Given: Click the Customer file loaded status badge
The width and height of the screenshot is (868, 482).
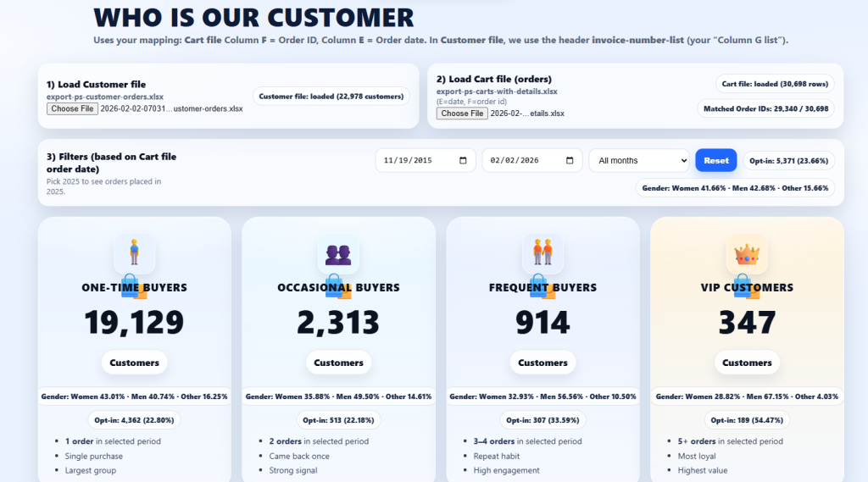Looking at the screenshot, I should tap(331, 97).
